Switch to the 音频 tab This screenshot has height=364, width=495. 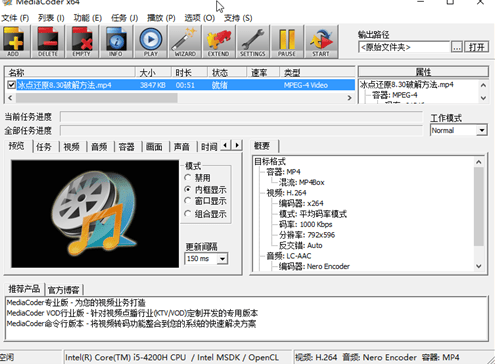(x=99, y=147)
